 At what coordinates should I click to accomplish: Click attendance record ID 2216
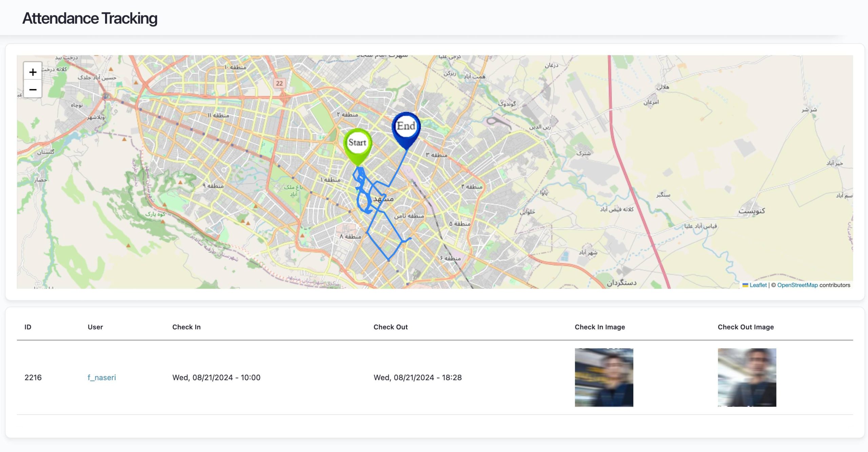click(33, 377)
